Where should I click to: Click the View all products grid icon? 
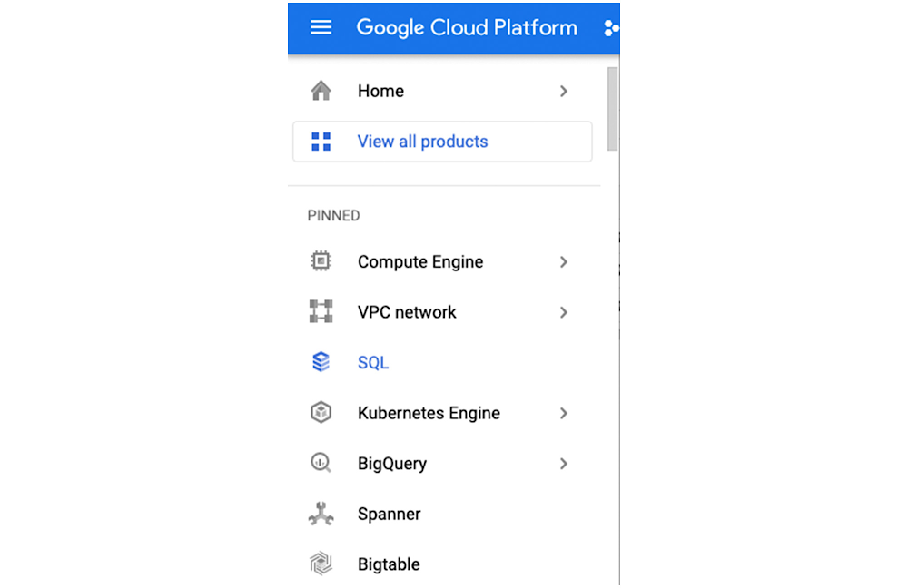click(321, 142)
